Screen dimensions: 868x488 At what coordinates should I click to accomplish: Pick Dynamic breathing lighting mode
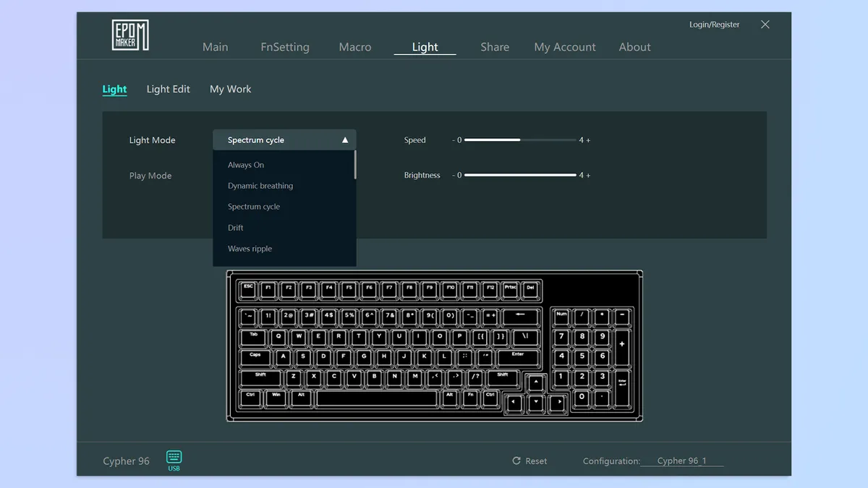tap(260, 186)
